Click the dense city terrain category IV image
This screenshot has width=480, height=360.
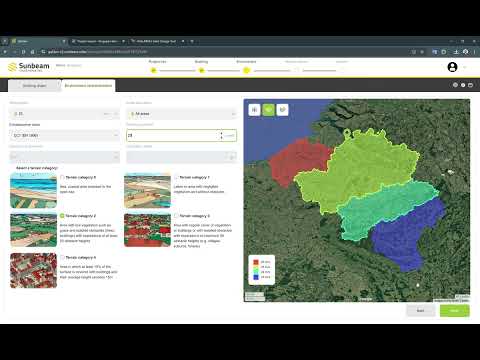click(x=33, y=270)
